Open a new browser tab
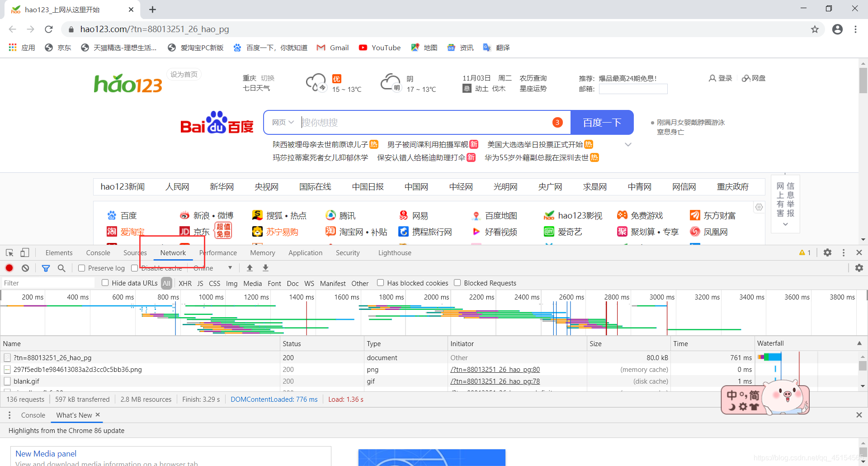 (x=153, y=10)
